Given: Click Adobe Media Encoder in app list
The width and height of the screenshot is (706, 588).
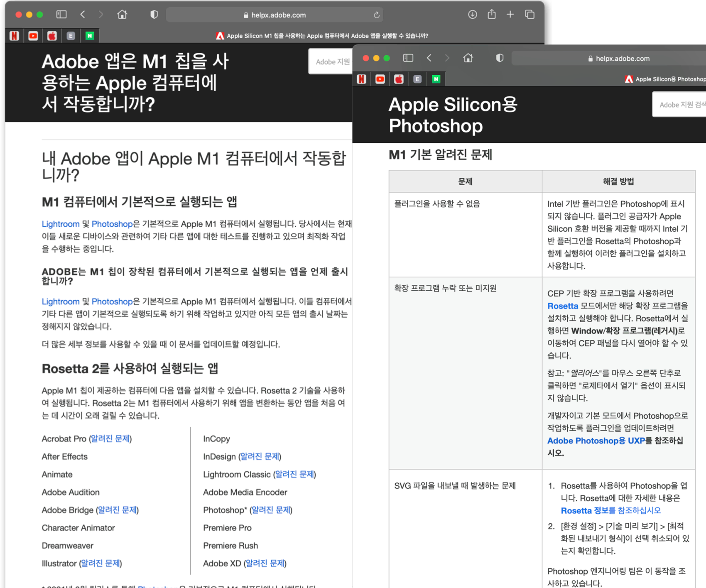Looking at the screenshot, I should [245, 492].
